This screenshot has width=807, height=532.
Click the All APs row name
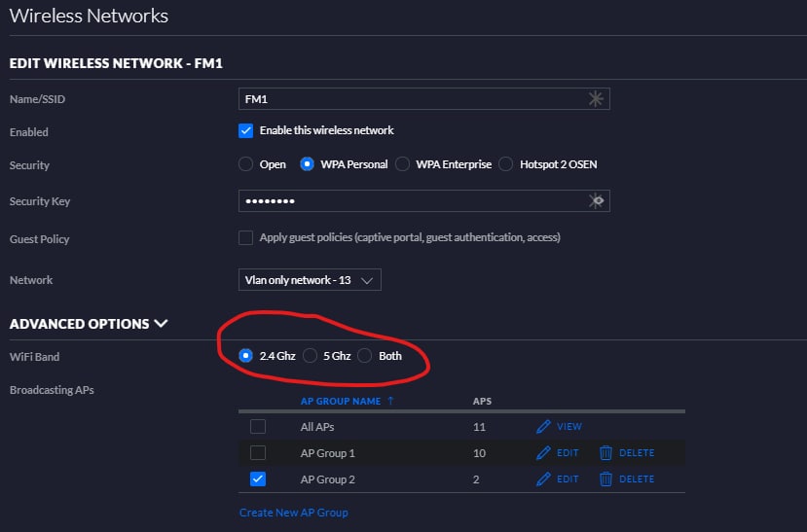point(317,427)
